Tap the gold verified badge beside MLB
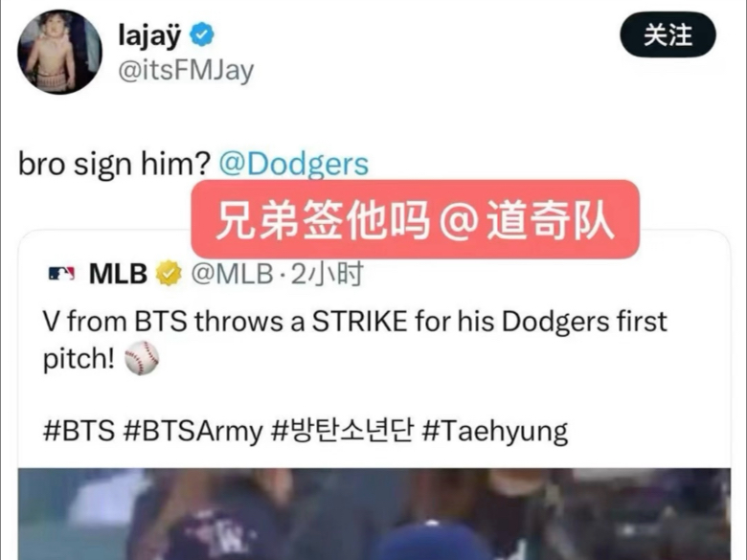 (x=169, y=274)
